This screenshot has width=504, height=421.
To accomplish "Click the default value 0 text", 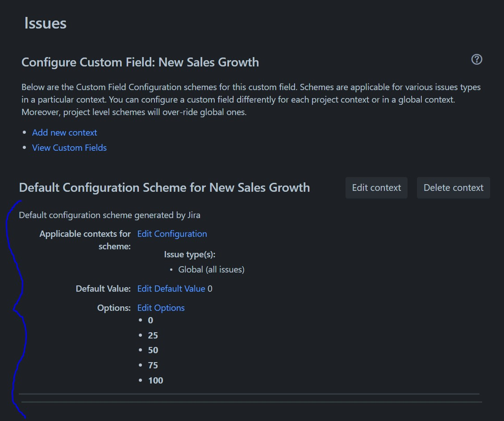I will point(210,289).
